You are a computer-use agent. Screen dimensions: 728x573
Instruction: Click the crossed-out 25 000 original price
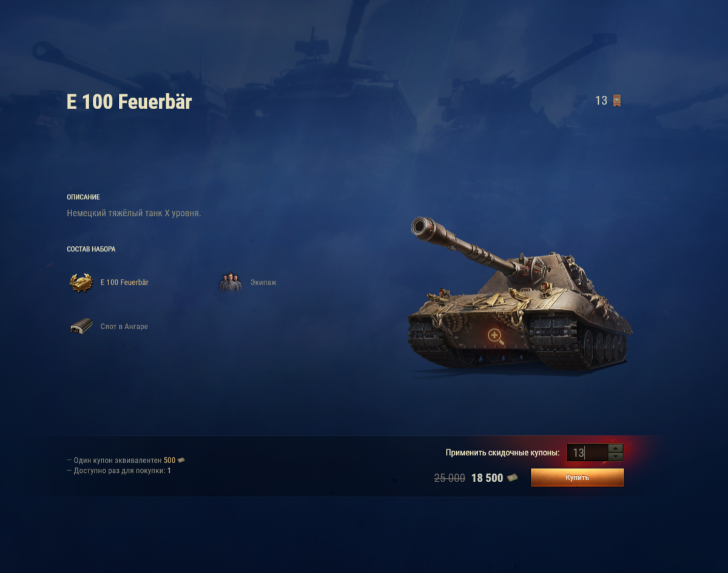[450, 478]
